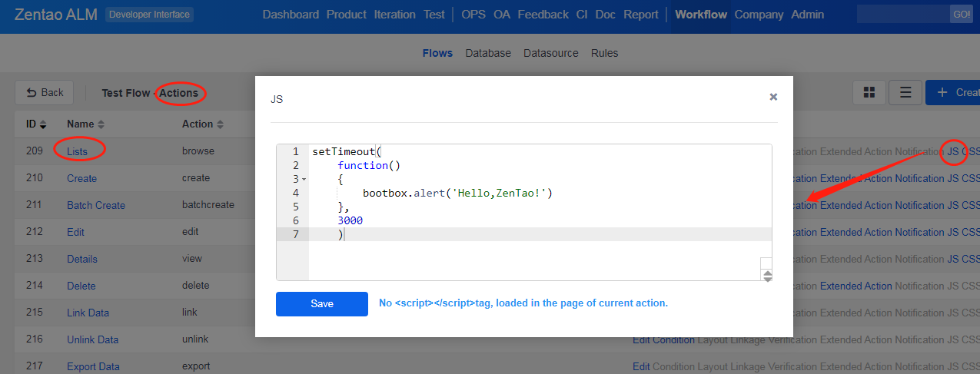The height and width of the screenshot is (374, 980).
Task: Open the Workflow menu in the top bar
Action: click(700, 15)
